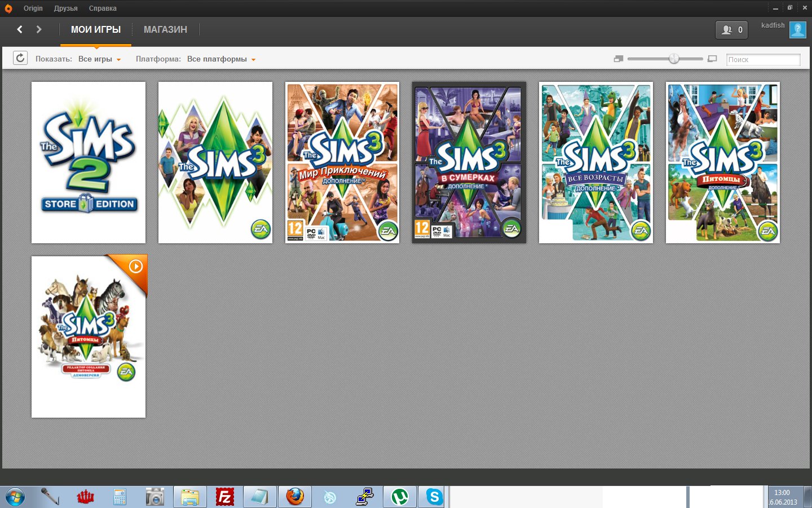Select the Sims 3 Питомцы expansion cover with horse rider

[723, 163]
